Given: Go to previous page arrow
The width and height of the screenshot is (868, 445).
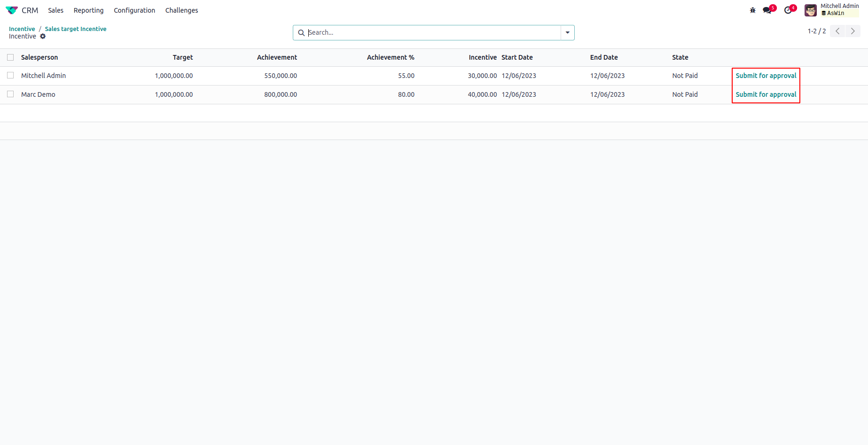Looking at the screenshot, I should click(x=837, y=31).
